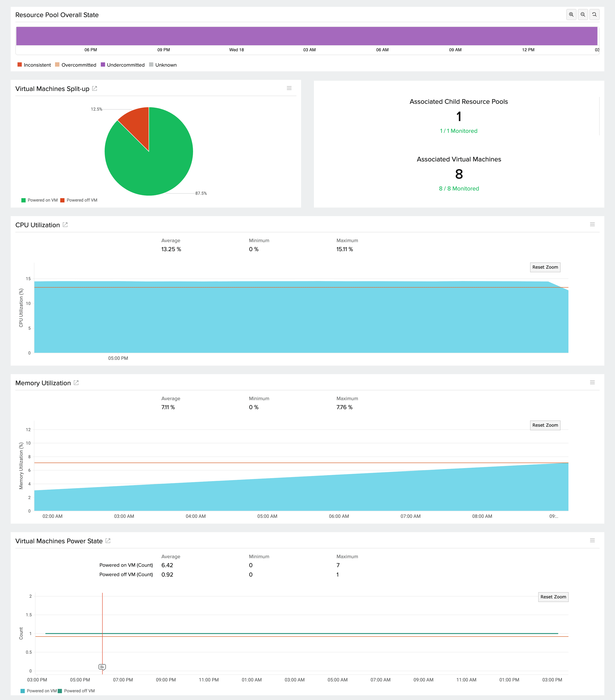
Task: Open the Virtual Machines Split-up chart menu
Action: coord(289,88)
